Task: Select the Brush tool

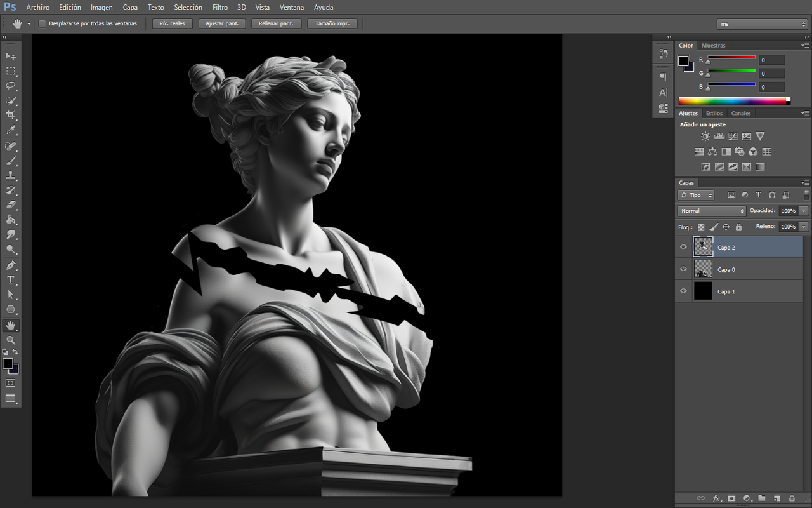Action: 11,161
